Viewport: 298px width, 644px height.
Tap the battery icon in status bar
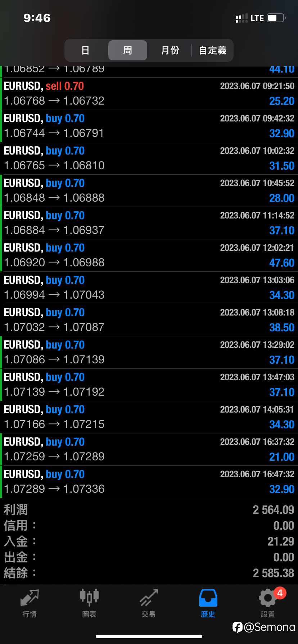[276, 18]
